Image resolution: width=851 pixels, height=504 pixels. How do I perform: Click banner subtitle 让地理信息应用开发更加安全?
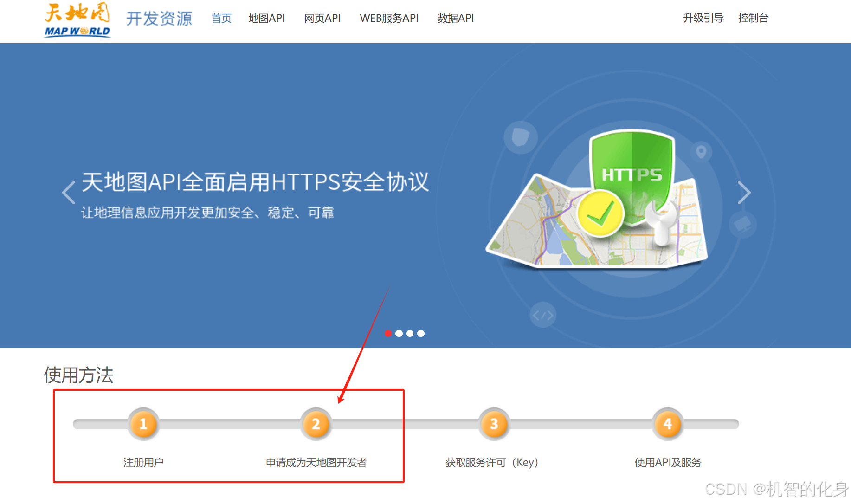(x=207, y=213)
